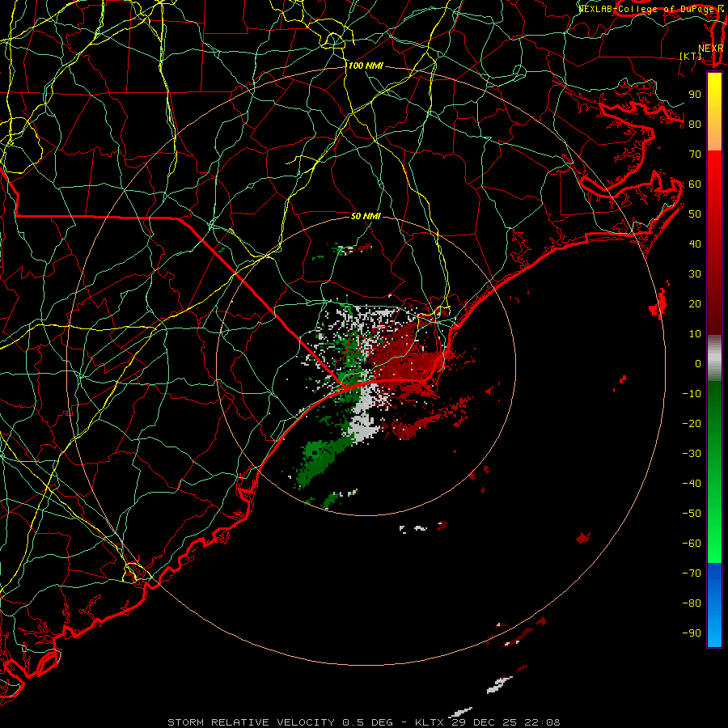
Task: Click the -50 value on velocity scale
Action: click(x=692, y=514)
